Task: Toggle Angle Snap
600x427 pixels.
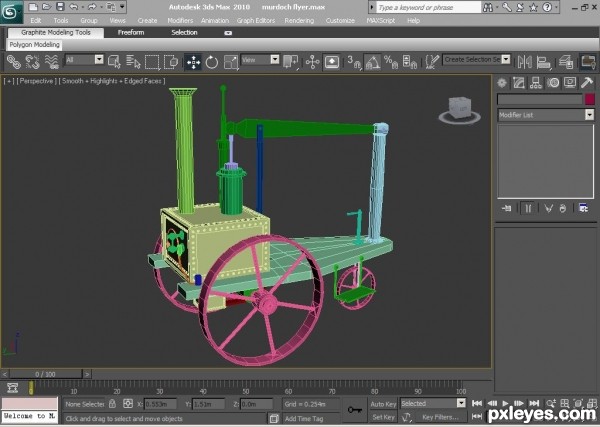Action: [x=372, y=62]
